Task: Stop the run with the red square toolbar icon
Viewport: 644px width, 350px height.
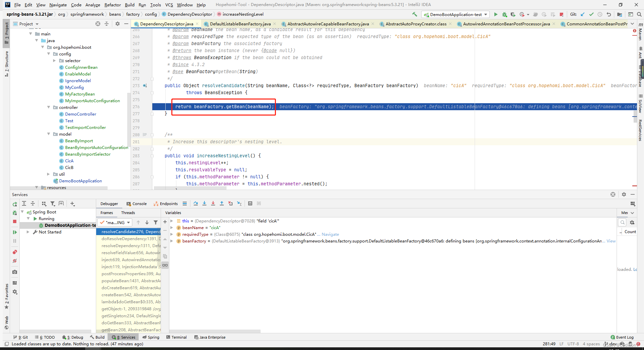Action: (561, 14)
